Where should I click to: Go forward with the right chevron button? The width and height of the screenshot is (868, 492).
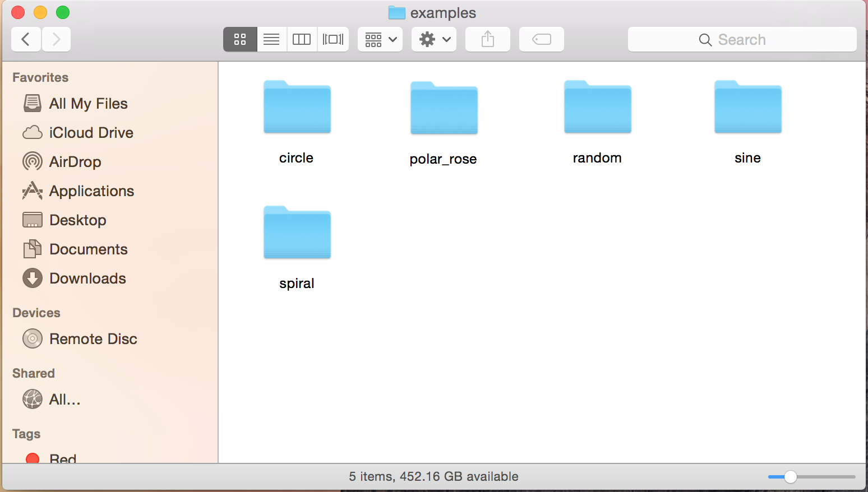coord(56,39)
